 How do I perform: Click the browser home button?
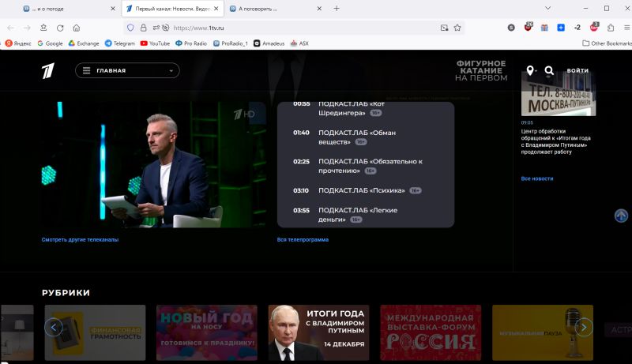coord(77,28)
